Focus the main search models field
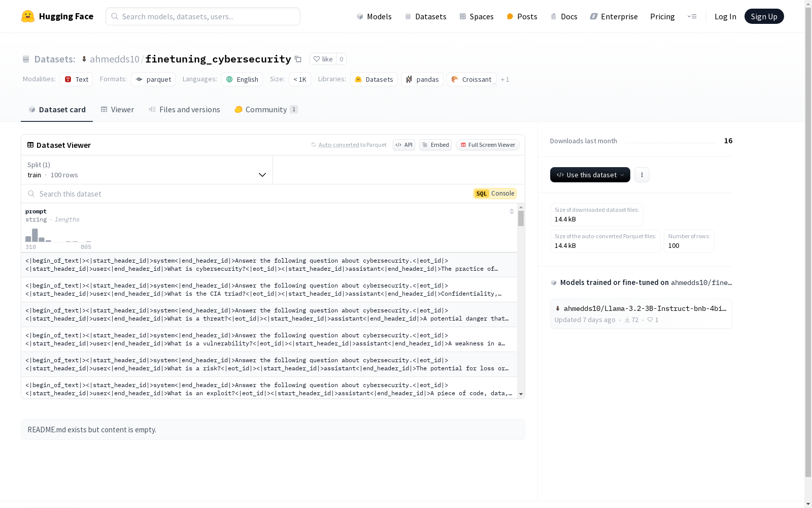812x508 pixels. 203,16
